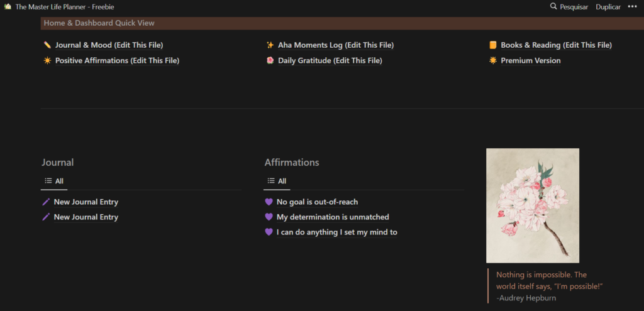Screen dimensions: 644x311
Task: Click the Duplicar button
Action: [608, 7]
